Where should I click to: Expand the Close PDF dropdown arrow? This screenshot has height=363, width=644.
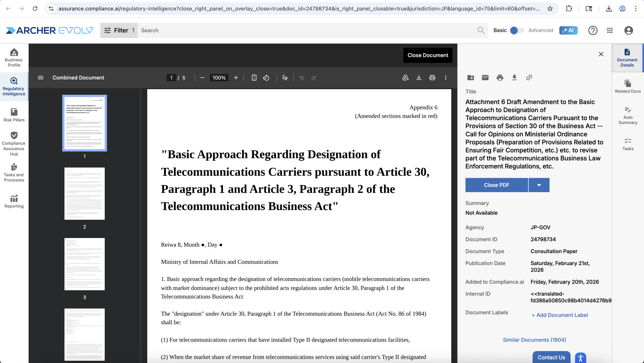coord(539,185)
